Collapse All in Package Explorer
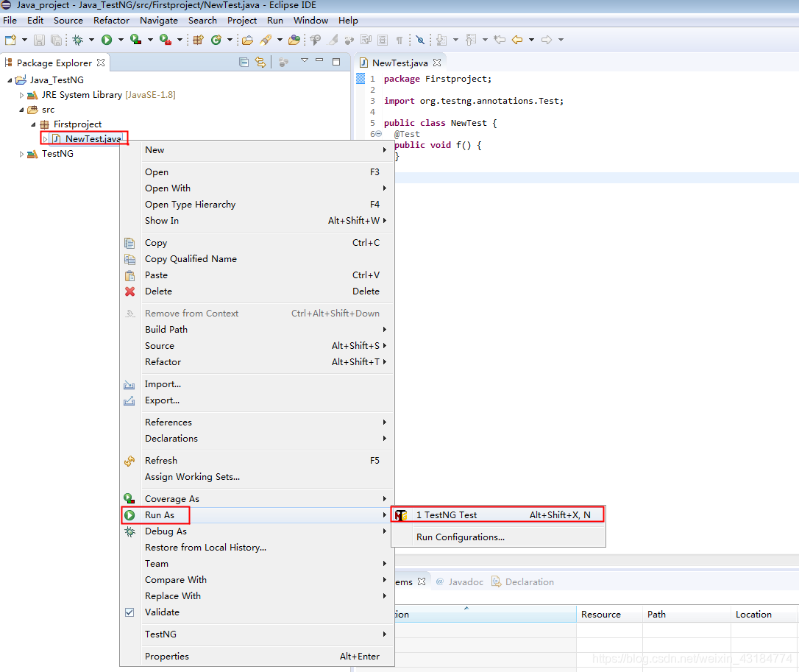This screenshot has height=672, width=799. 244,63
